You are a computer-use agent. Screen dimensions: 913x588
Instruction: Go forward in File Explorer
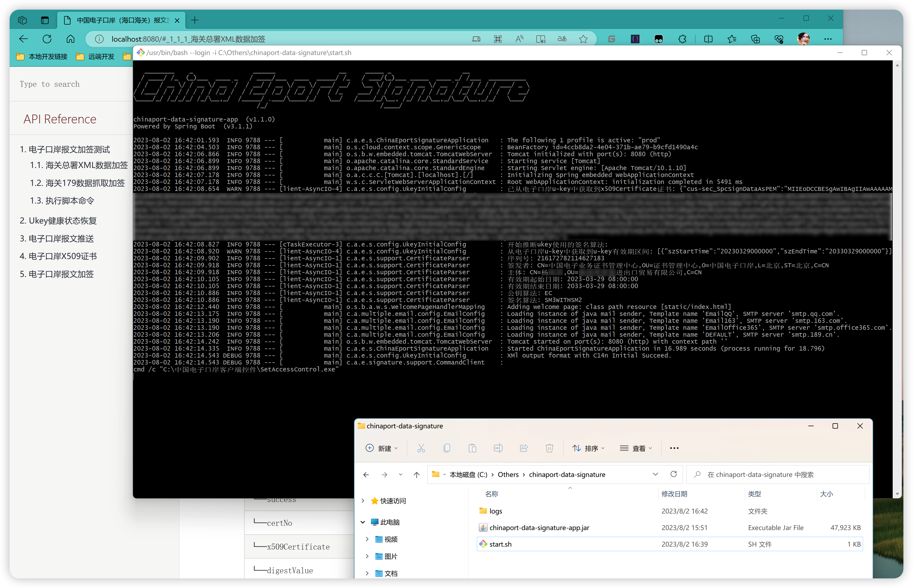point(385,475)
